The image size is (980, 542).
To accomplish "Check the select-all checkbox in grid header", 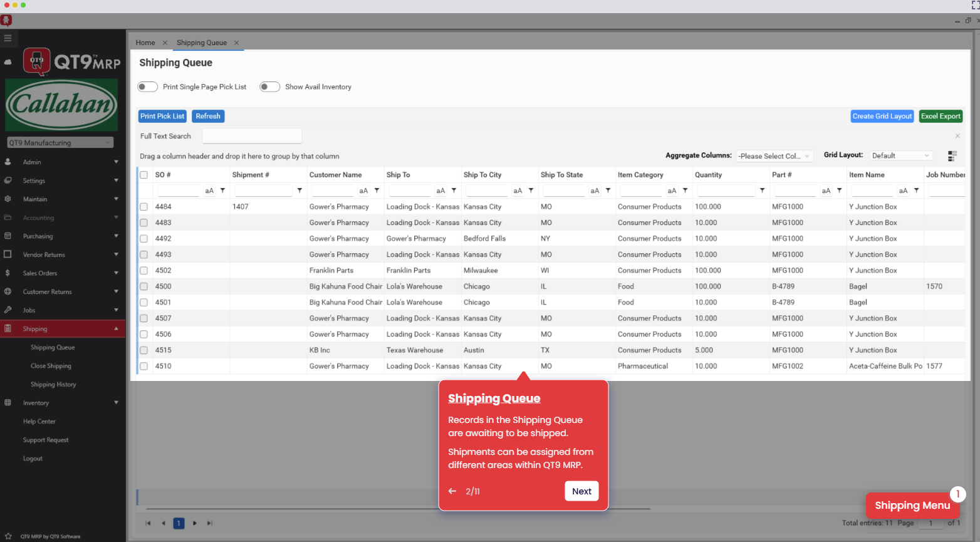I will point(143,174).
